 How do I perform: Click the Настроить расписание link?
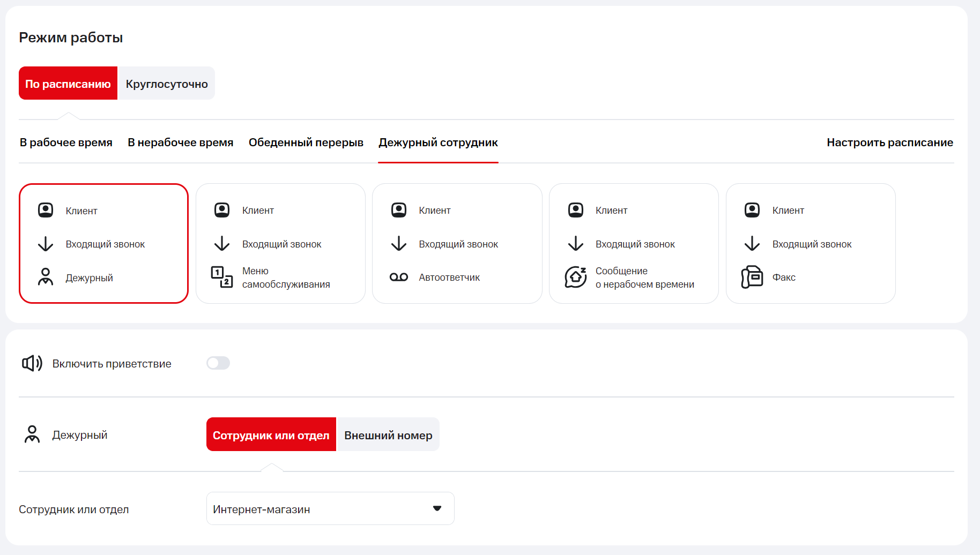coord(889,142)
